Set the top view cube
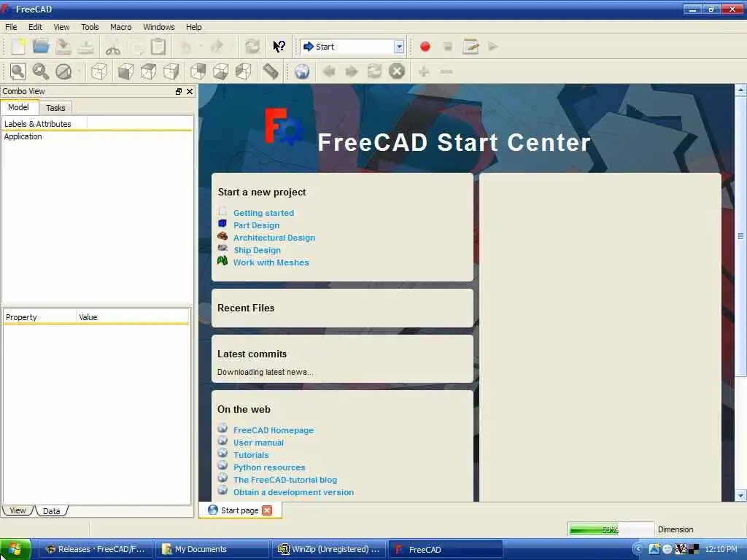This screenshot has height=560, width=747. [x=149, y=72]
